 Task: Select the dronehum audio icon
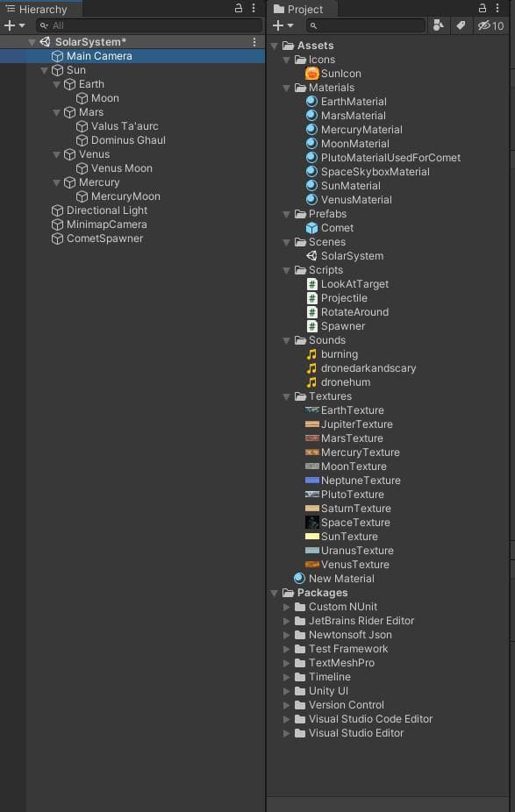(x=311, y=382)
